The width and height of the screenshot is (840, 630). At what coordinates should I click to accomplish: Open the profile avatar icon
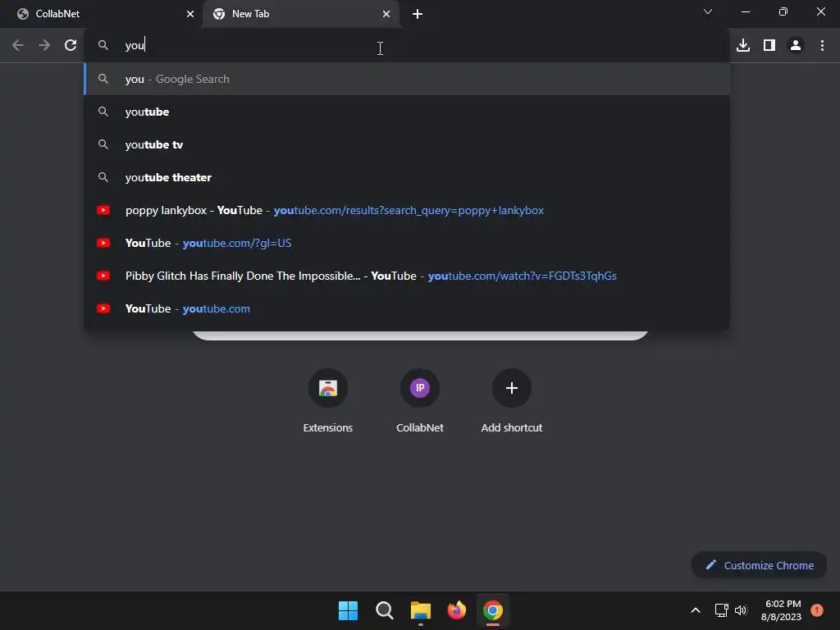click(x=796, y=46)
